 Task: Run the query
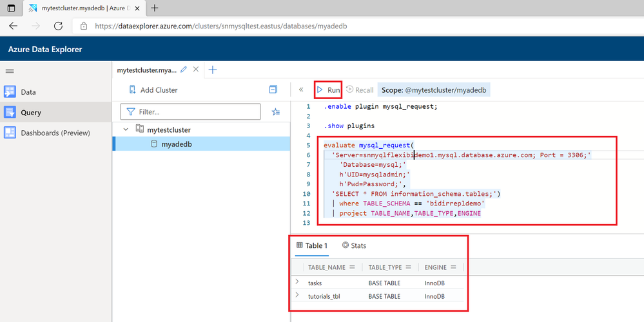tap(328, 90)
